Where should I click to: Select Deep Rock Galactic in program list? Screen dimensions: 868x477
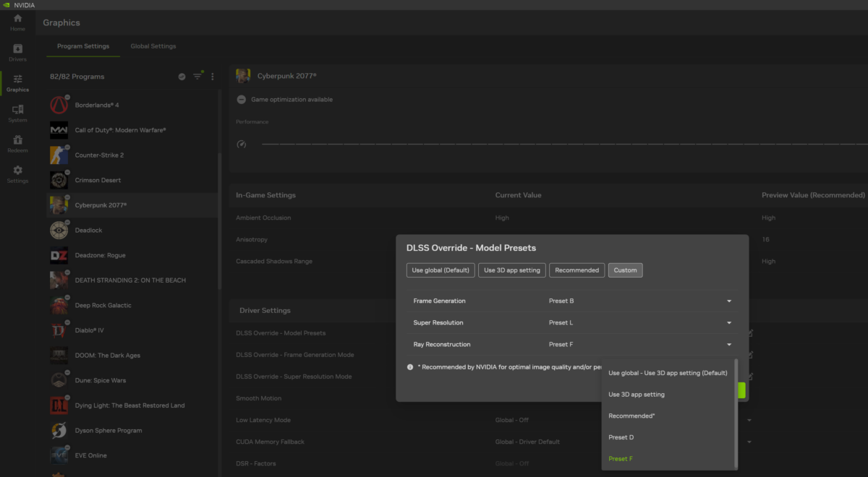[132, 305]
